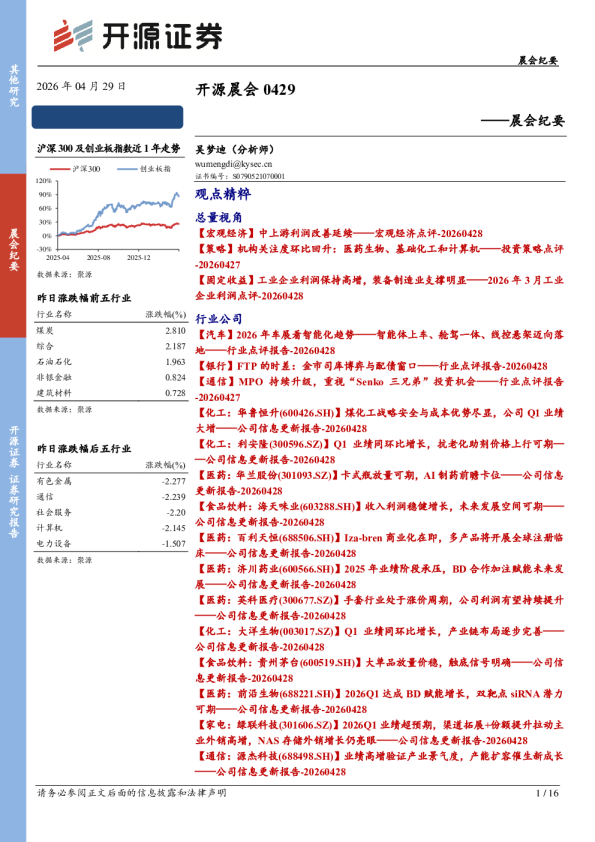Open the 大洋生物(003017.SZ) report link

380,639
